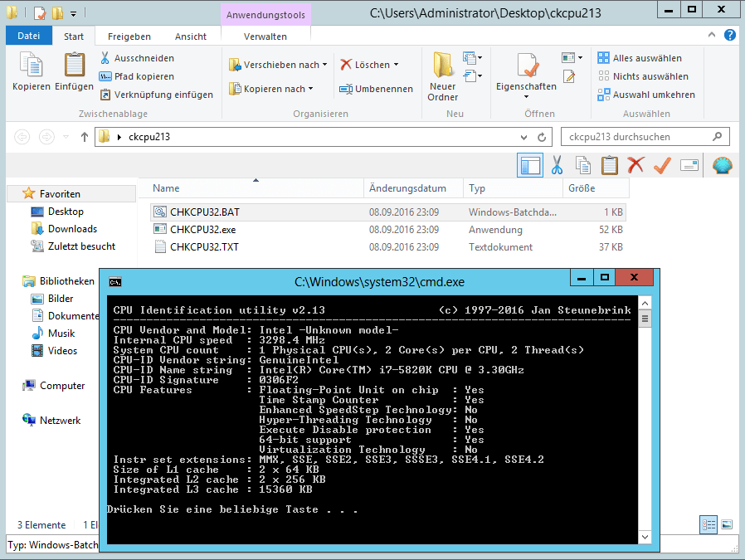Click the Classic Shell scissors cut icon
Image resolution: width=745 pixels, height=560 pixels.
[558, 166]
